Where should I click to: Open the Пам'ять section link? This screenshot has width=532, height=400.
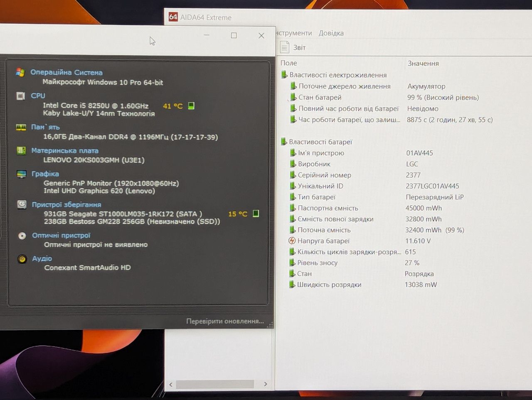(46, 127)
